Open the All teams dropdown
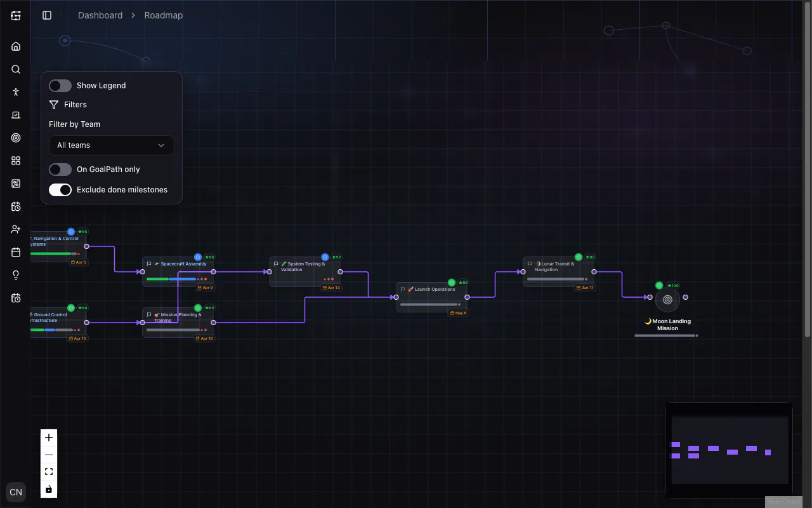 click(x=111, y=145)
